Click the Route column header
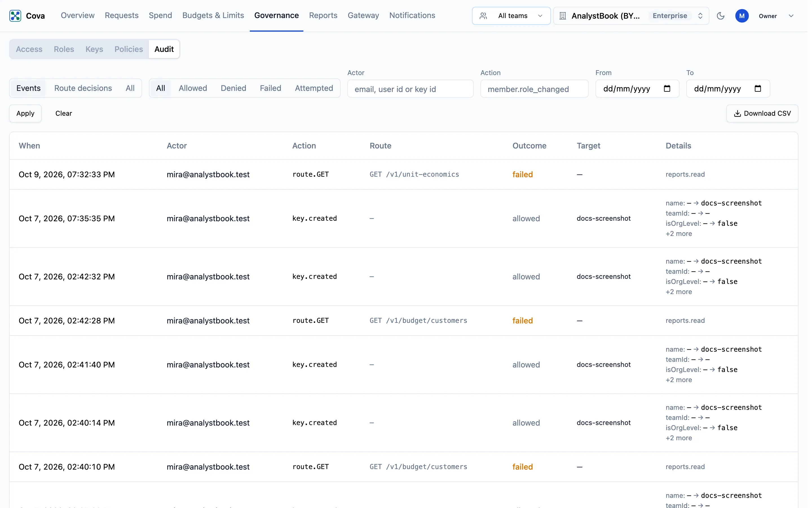Image resolution: width=812 pixels, height=508 pixels. [381, 145]
